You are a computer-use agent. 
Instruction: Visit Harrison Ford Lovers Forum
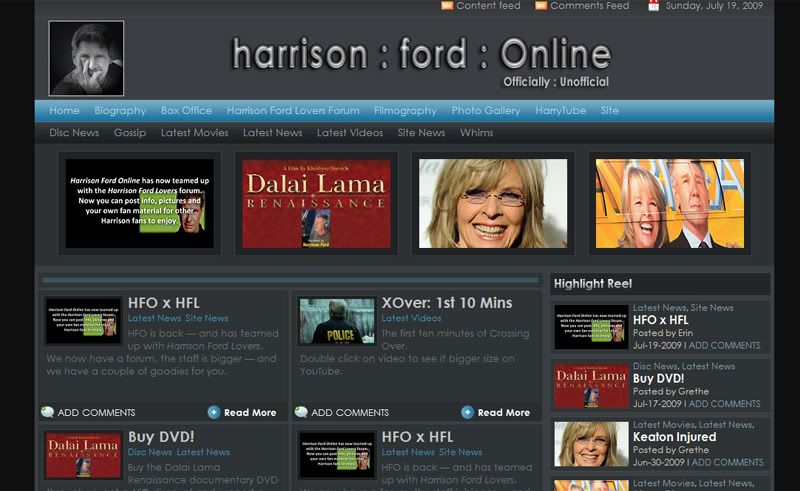coord(293,110)
